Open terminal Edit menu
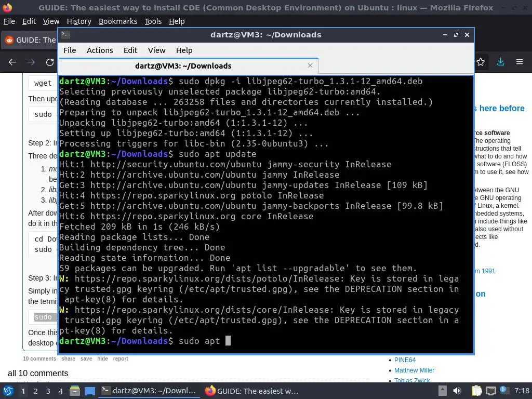This screenshot has width=532, height=399. pyautogui.click(x=130, y=50)
